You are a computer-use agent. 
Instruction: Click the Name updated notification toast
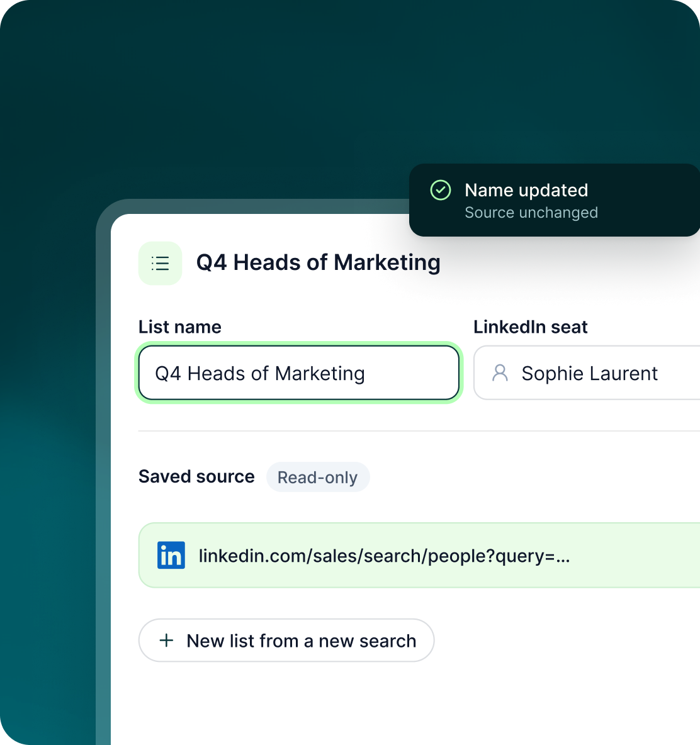click(x=555, y=200)
